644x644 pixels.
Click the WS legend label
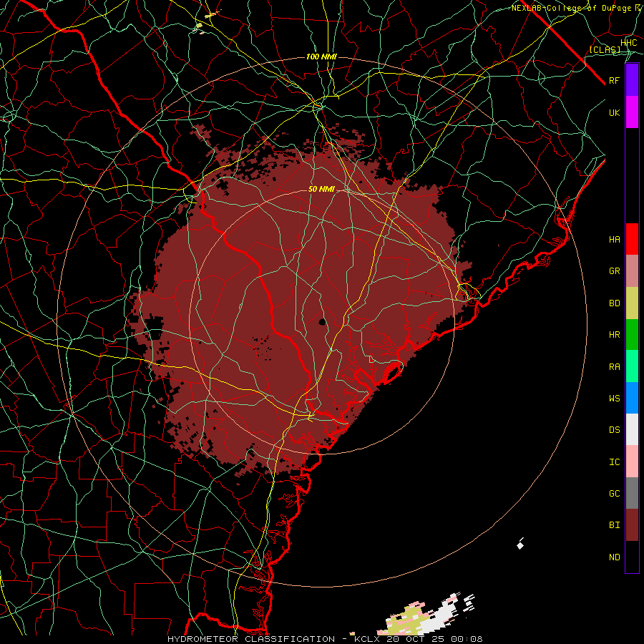click(615, 398)
